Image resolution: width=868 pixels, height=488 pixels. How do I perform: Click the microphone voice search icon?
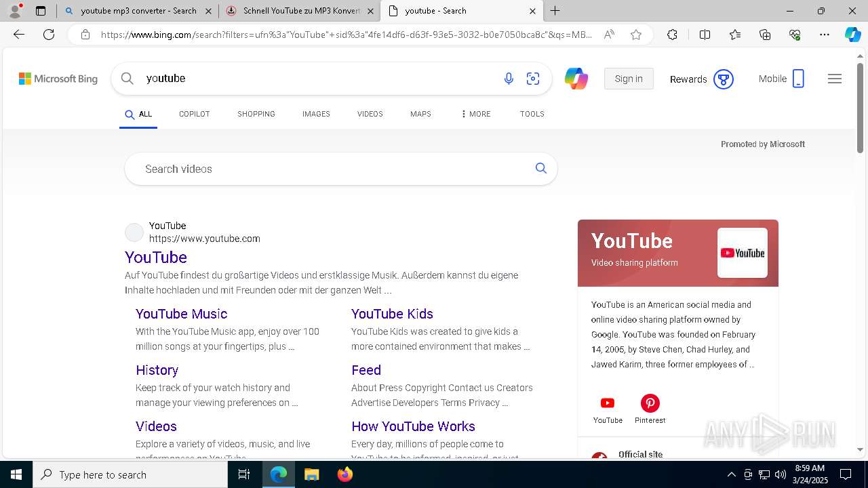(x=509, y=79)
